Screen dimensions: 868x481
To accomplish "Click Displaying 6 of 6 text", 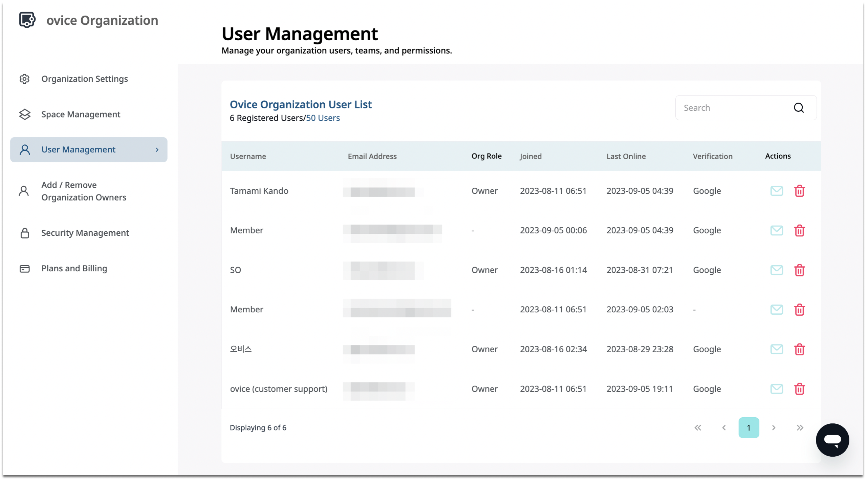I will point(258,428).
